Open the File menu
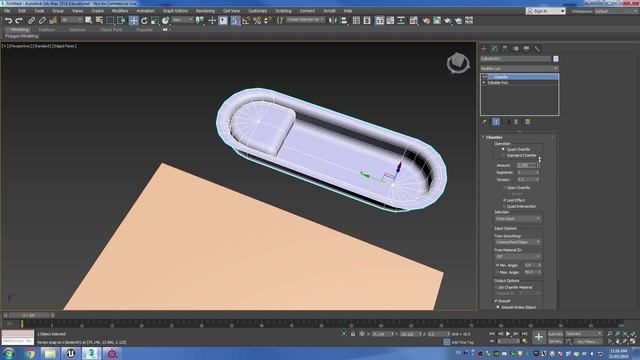640x360 pixels. pyautogui.click(x=7, y=11)
